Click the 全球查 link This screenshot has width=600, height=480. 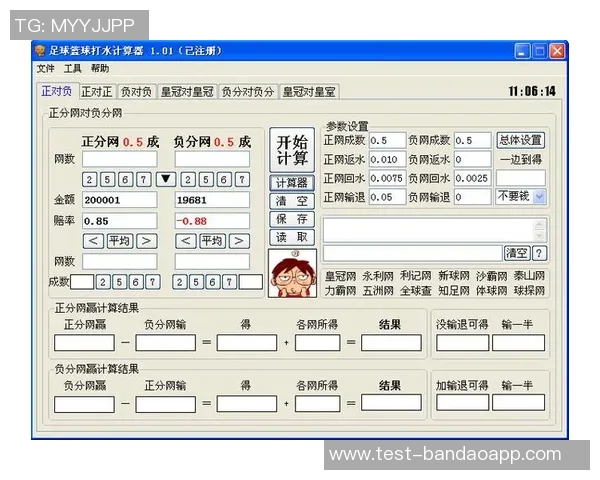coord(416,291)
